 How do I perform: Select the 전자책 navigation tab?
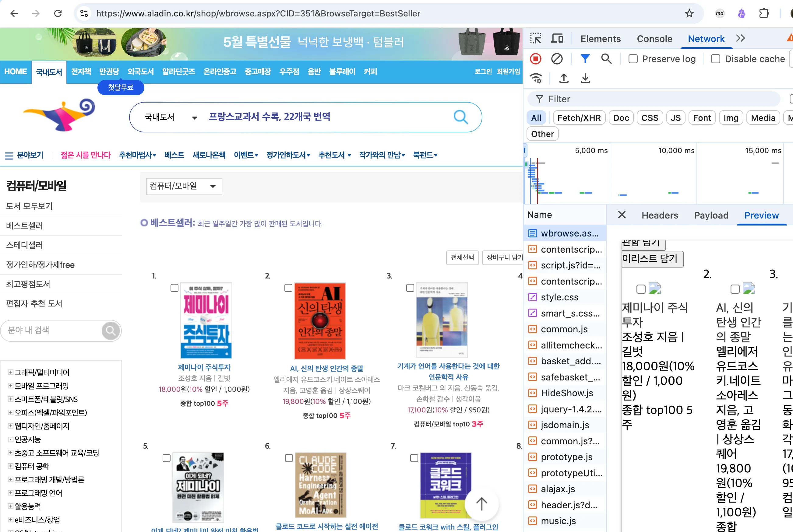(x=81, y=72)
